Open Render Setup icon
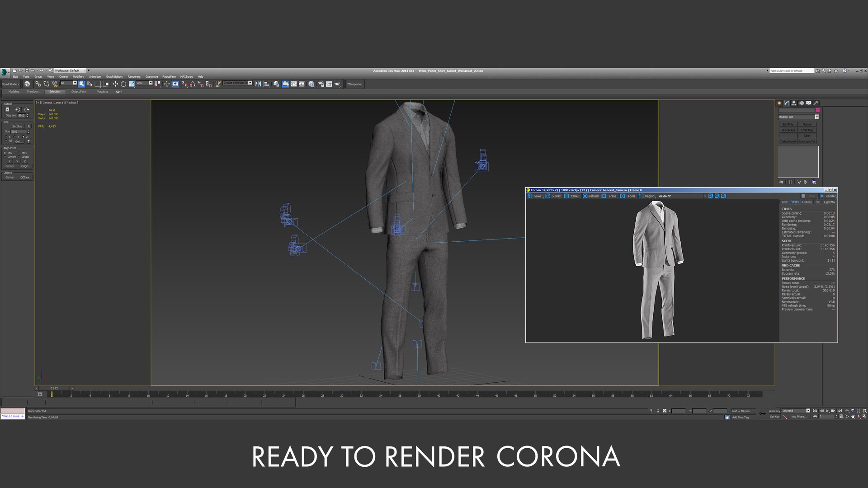Viewport: 868px width, 488px height. 321,84
